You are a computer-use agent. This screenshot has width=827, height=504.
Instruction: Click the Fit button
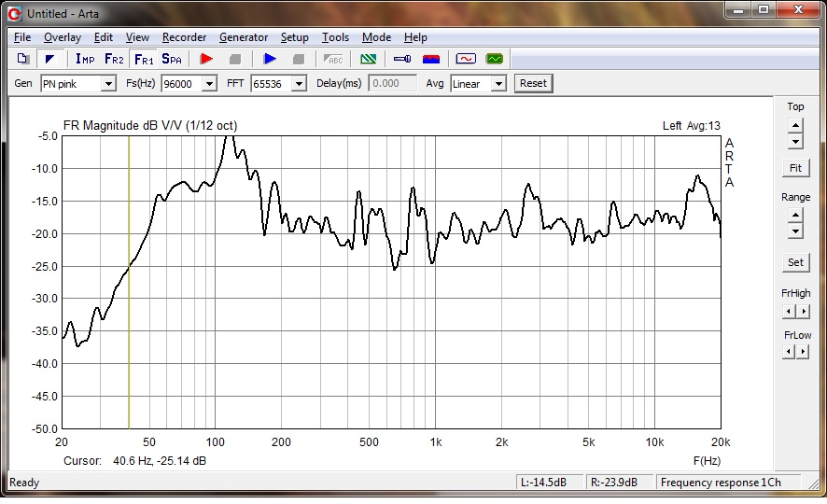pos(795,168)
